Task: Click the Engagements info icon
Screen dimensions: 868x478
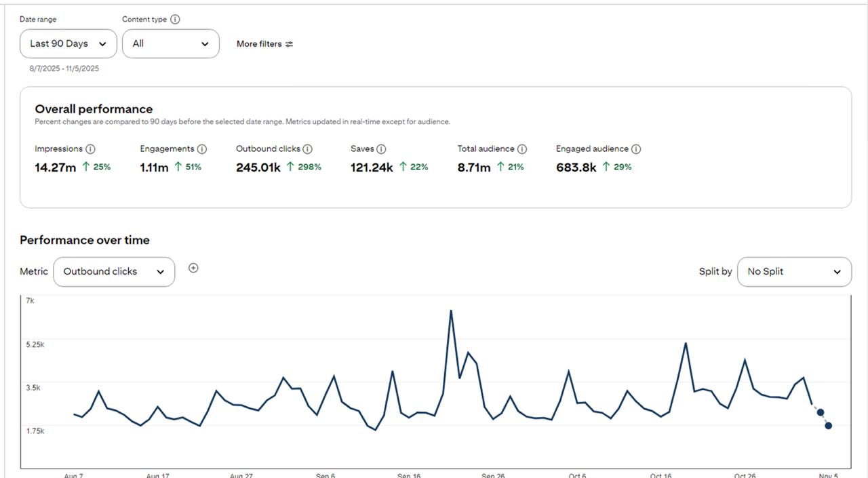Action: tap(202, 149)
